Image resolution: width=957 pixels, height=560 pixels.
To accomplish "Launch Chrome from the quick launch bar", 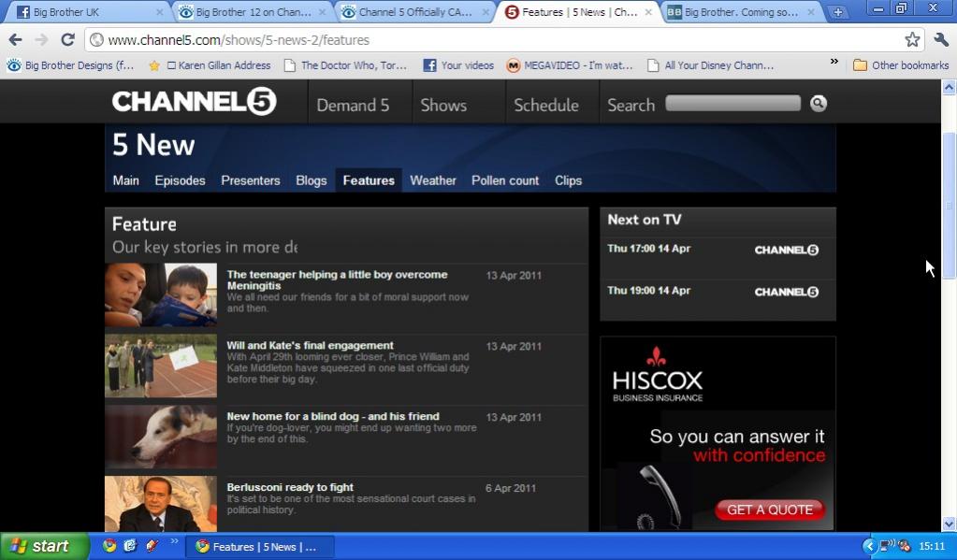I will pyautogui.click(x=109, y=545).
